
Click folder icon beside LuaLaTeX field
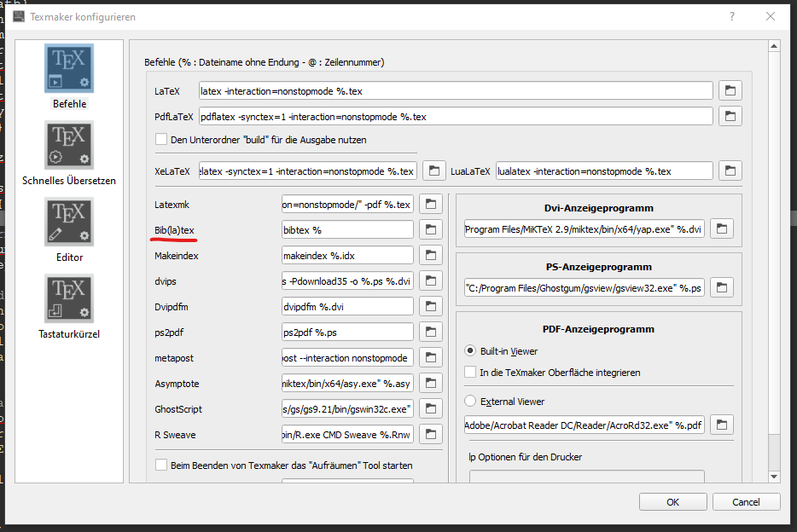pyautogui.click(x=730, y=171)
